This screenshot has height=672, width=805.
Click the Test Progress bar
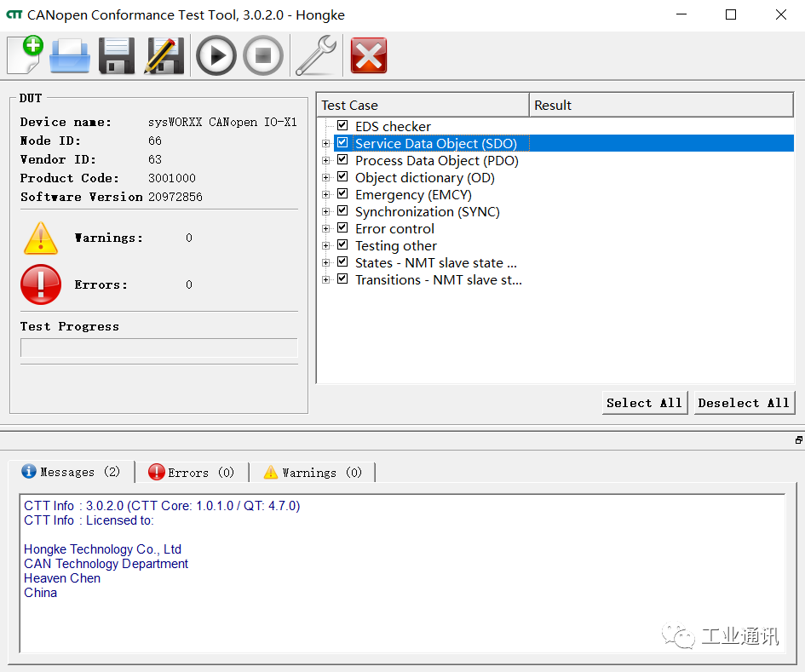[158, 347]
